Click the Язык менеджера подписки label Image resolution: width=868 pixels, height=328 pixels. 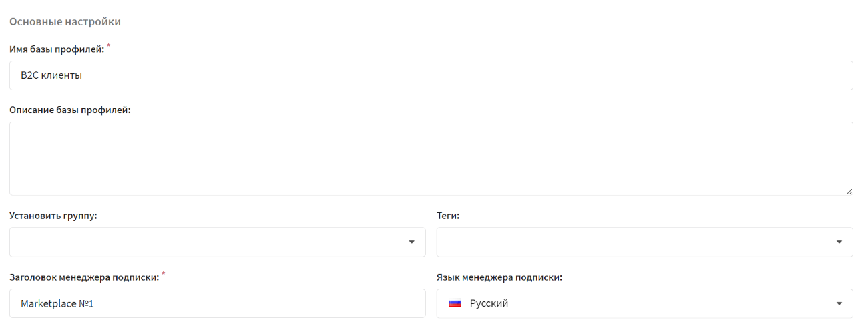(499, 277)
